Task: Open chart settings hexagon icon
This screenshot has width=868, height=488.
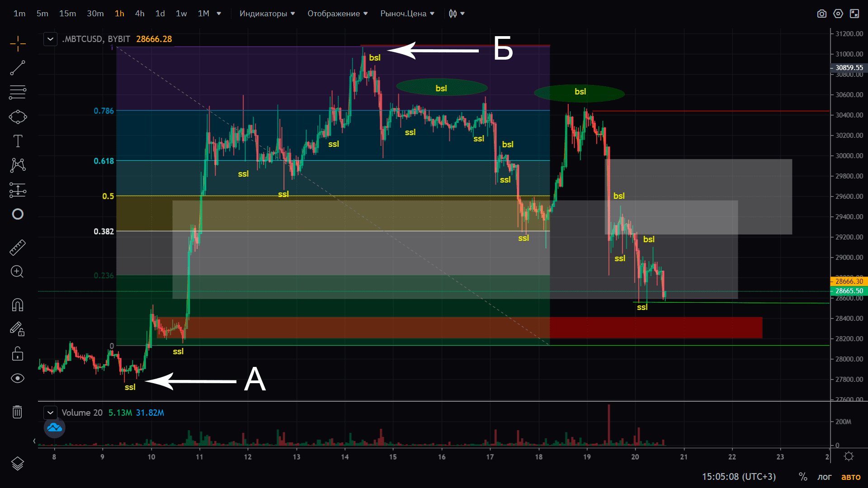Action: (x=838, y=14)
